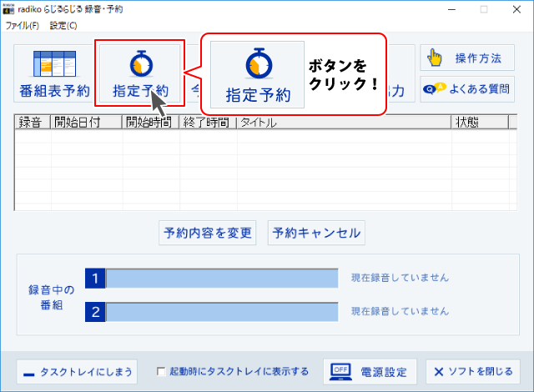
Task: Click the 指定予約 timer reservation button
Action: [x=139, y=73]
